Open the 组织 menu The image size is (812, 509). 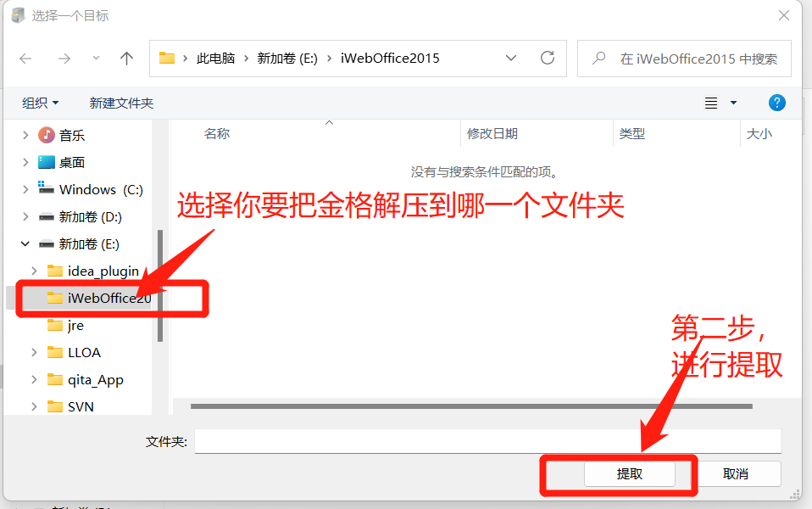coord(41,103)
